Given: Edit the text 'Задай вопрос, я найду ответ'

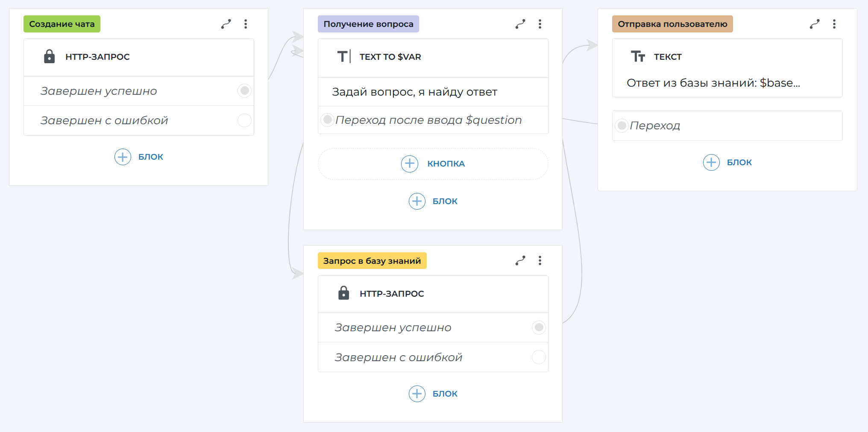Looking at the screenshot, I should click(414, 92).
